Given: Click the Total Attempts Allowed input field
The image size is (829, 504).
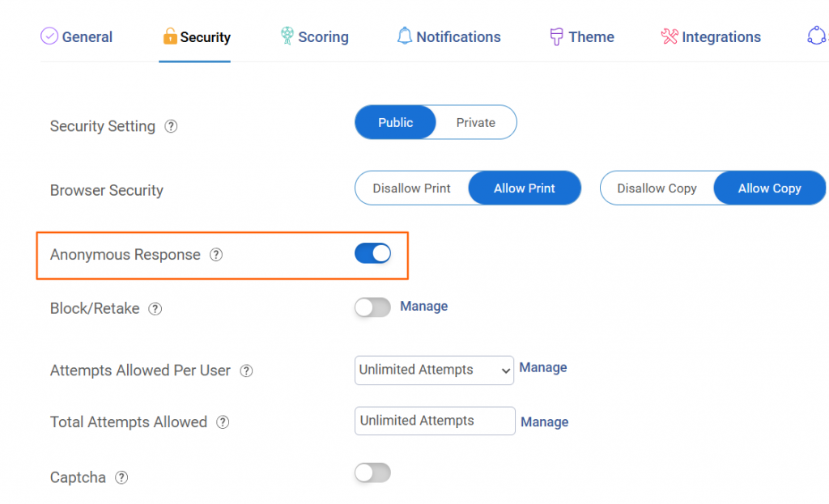Looking at the screenshot, I should (435, 421).
